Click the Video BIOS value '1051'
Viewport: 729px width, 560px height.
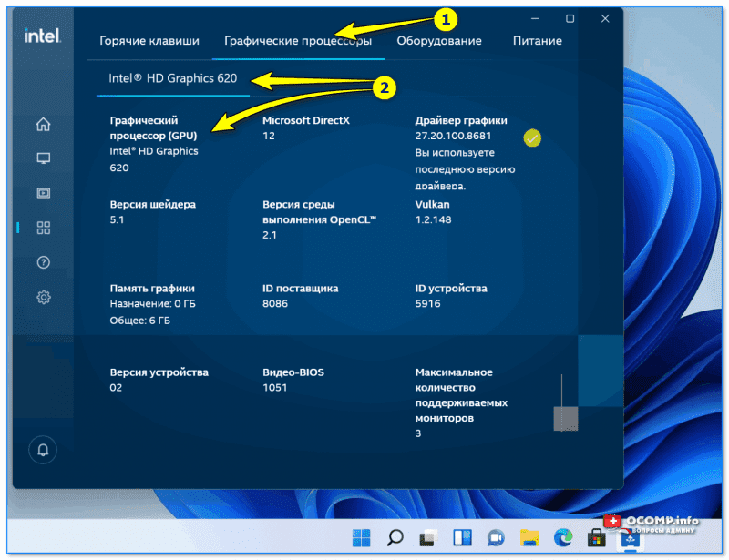275,388
